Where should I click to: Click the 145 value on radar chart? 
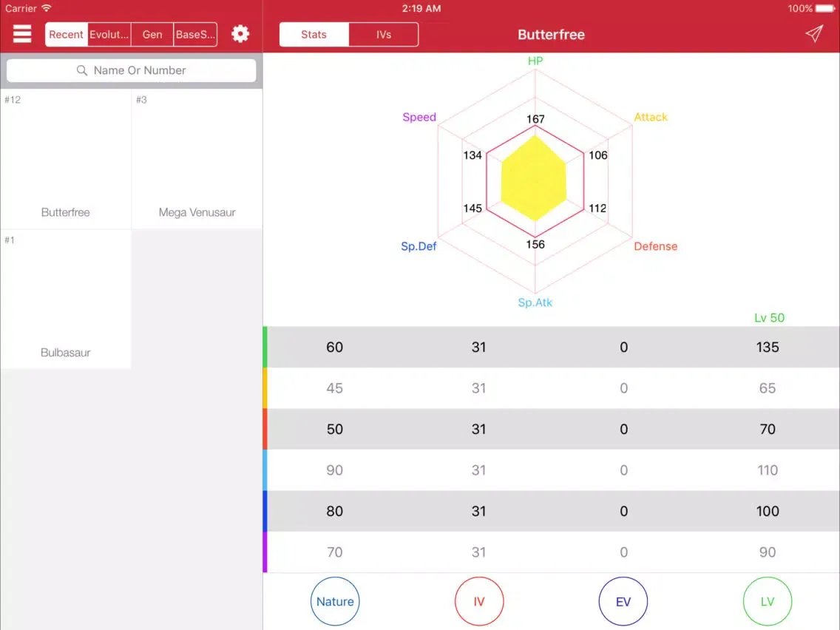472,208
